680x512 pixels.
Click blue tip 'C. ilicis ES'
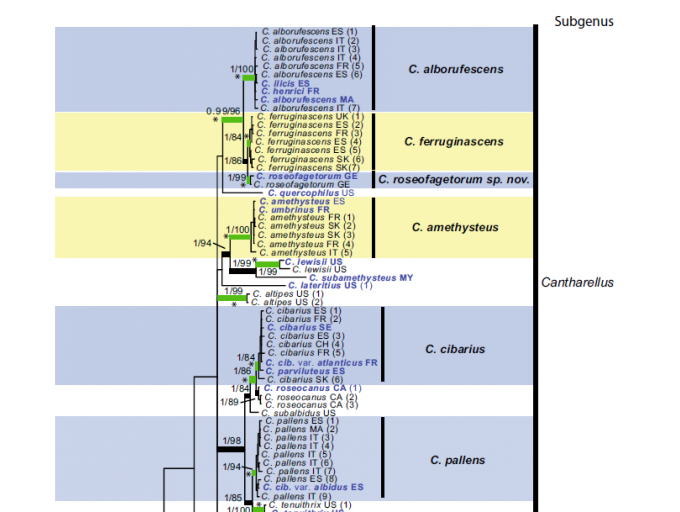tap(285, 83)
